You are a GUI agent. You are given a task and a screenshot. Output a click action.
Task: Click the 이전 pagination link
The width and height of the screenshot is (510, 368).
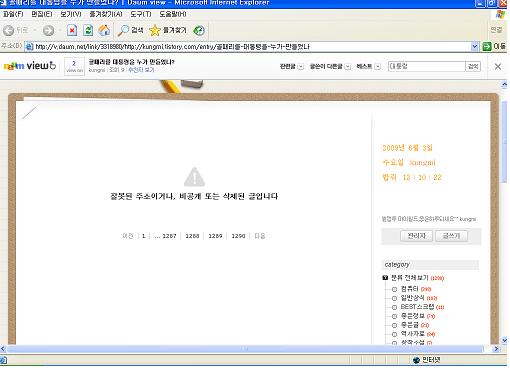coord(128,236)
